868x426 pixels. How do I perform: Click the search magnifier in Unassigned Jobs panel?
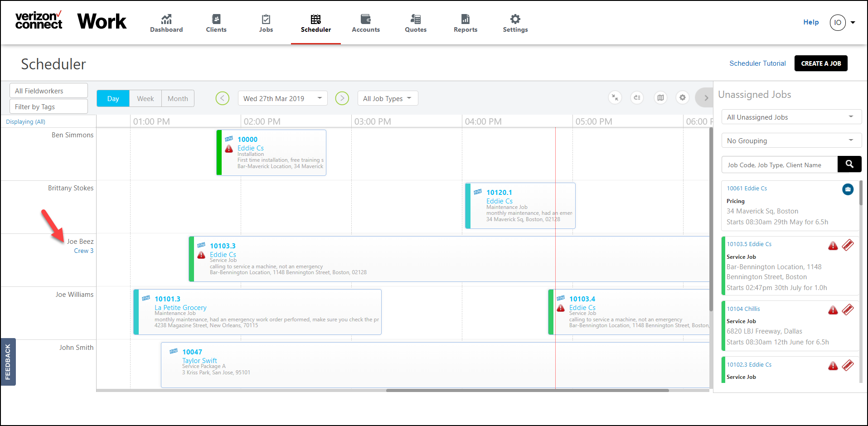[x=849, y=164]
